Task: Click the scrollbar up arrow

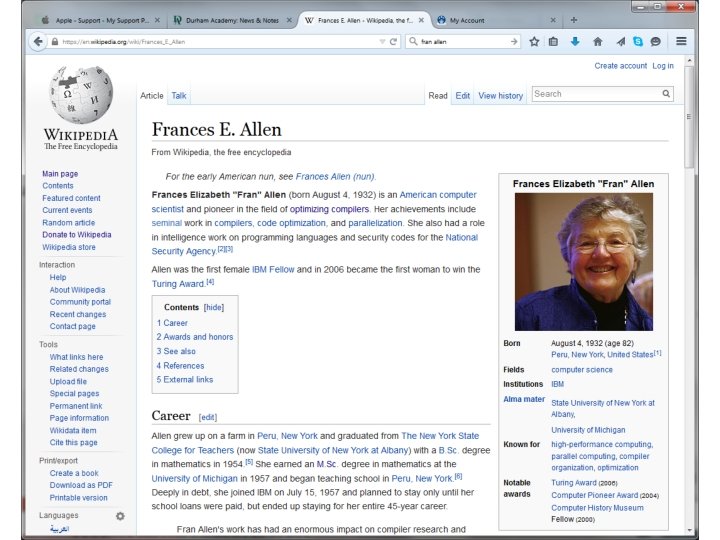Action: point(689,61)
